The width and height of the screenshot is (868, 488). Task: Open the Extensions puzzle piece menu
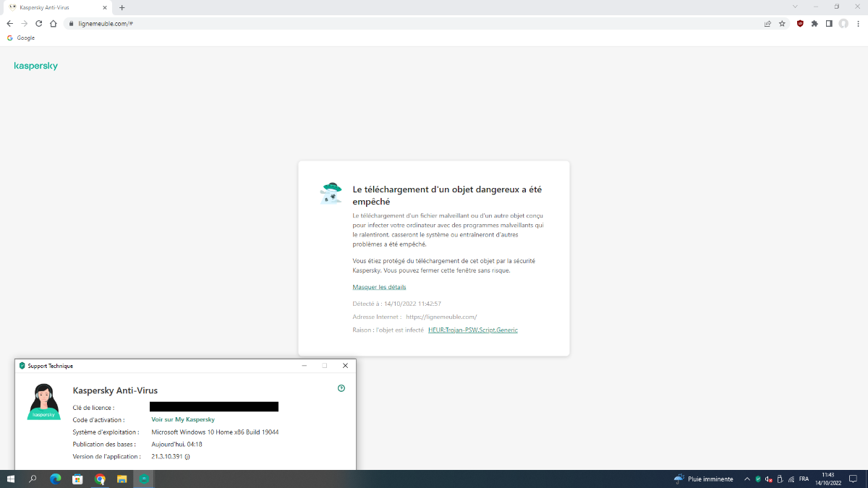click(814, 23)
